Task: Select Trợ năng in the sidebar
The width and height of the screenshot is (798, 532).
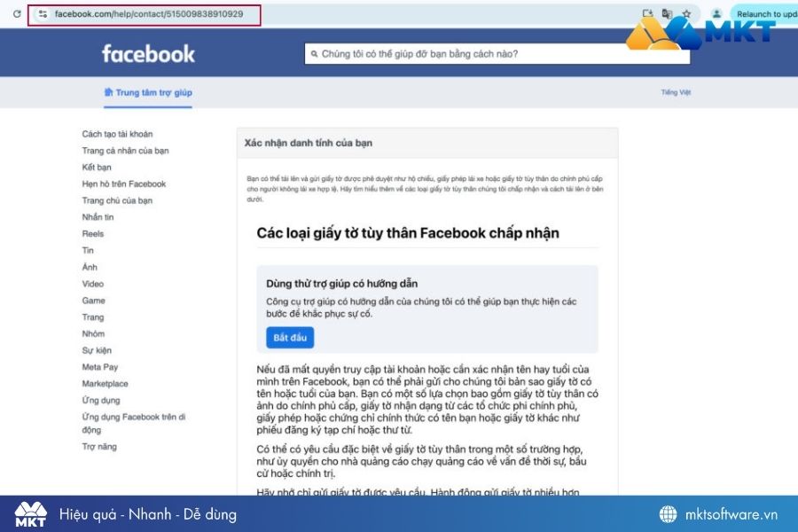Action: click(x=99, y=447)
